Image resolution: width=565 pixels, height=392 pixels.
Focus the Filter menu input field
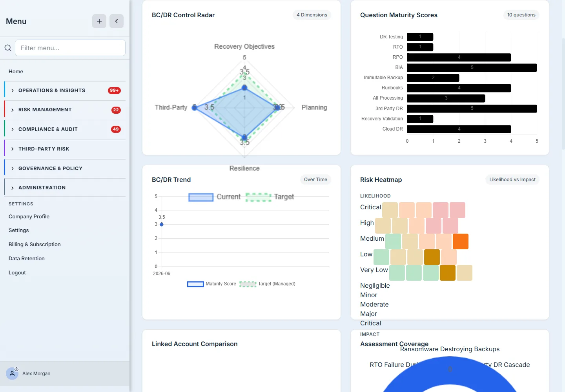pyautogui.click(x=70, y=48)
